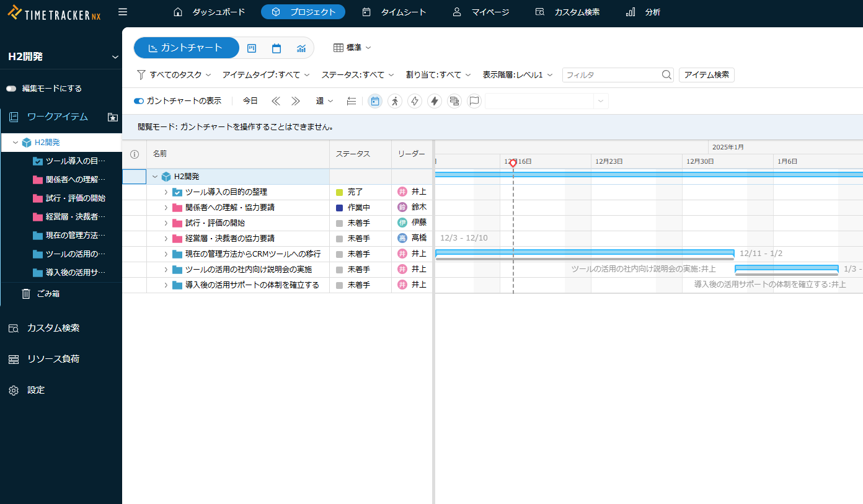This screenshot has width=863, height=504.
Task: Click the アイテム検索 button
Action: 707,75
